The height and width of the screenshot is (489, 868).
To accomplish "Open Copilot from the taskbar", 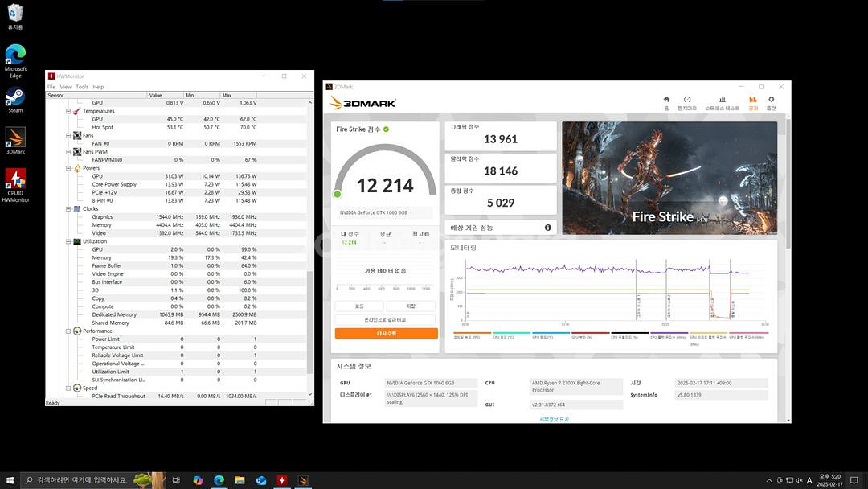I will click(198, 480).
